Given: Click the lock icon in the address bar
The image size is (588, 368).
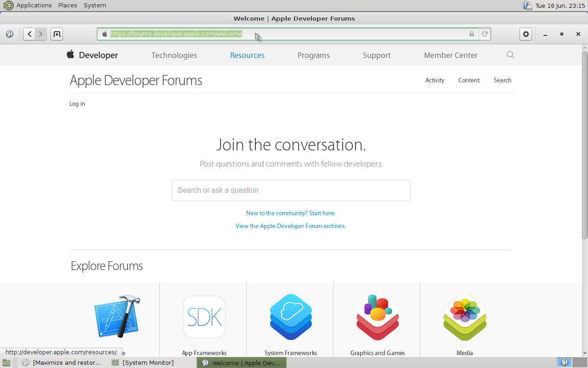Looking at the screenshot, I should point(472,34).
